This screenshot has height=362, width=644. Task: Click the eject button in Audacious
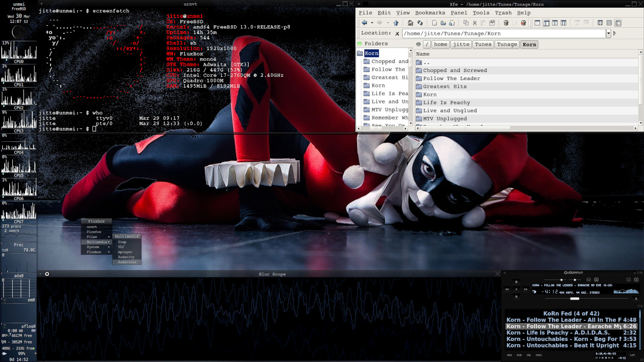click(x=636, y=298)
